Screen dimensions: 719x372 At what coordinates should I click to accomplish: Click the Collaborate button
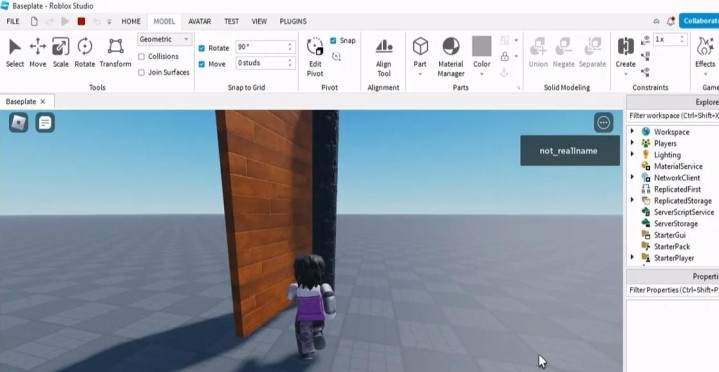pos(699,21)
